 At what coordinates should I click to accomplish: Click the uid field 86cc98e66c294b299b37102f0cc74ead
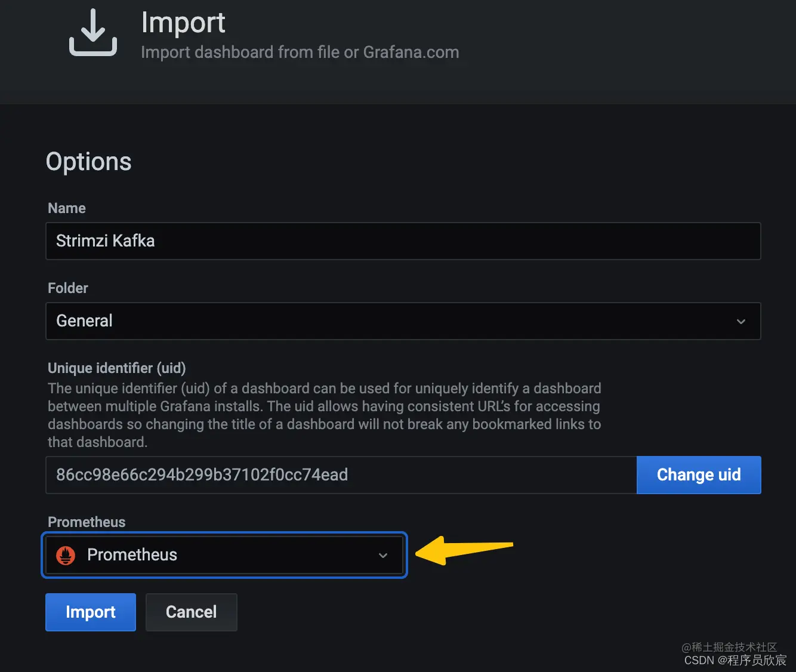341,475
